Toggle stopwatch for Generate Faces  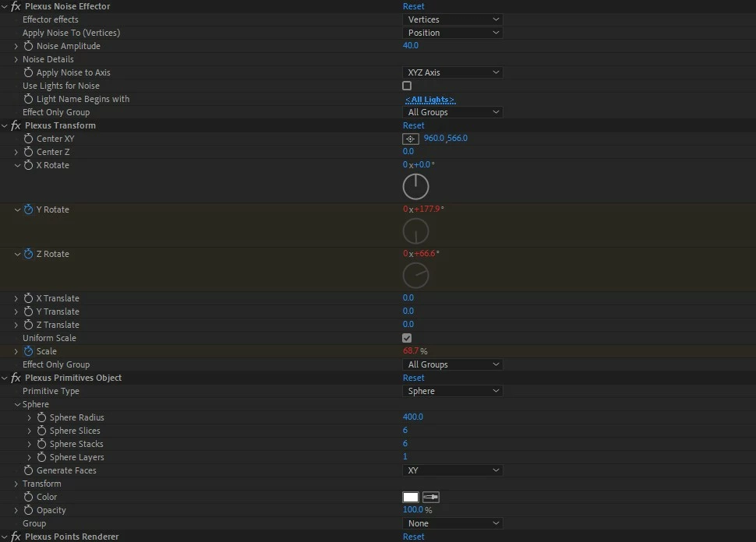tap(28, 470)
